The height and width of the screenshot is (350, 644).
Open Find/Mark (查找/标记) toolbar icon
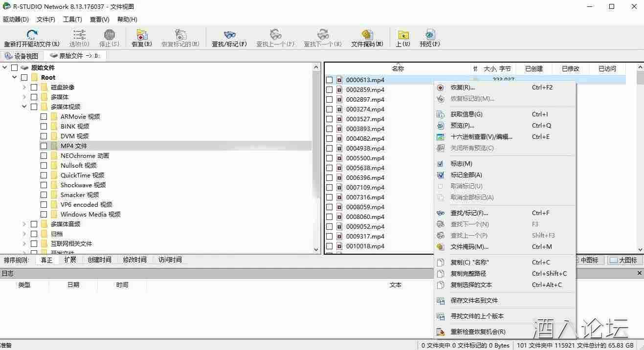229,35
